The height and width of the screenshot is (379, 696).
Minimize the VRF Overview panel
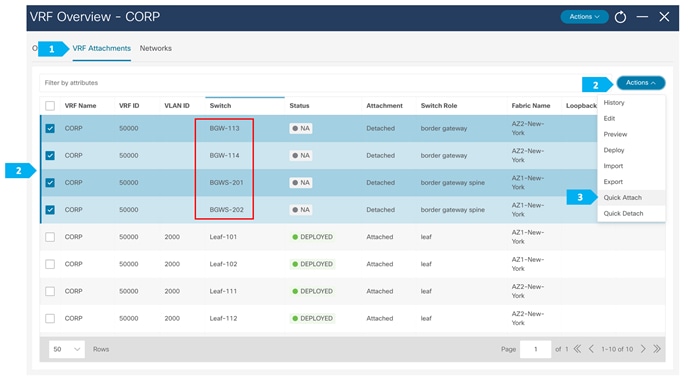[x=642, y=17]
